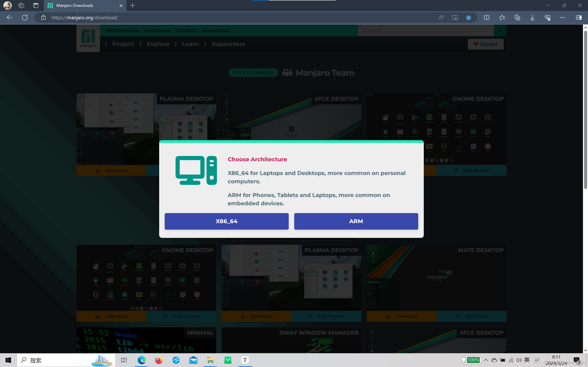Open browser Downloads from the toolbar

[x=532, y=17]
